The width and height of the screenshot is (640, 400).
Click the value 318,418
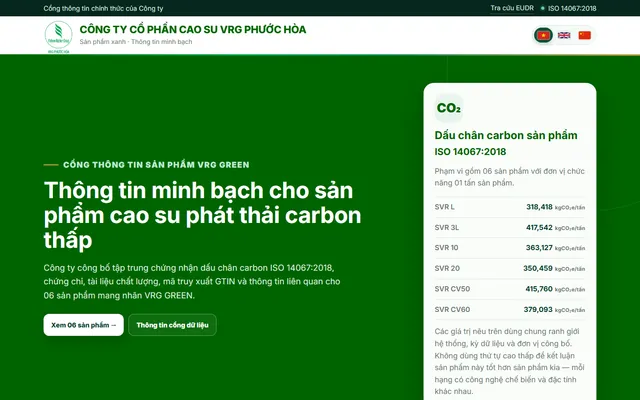pos(539,207)
